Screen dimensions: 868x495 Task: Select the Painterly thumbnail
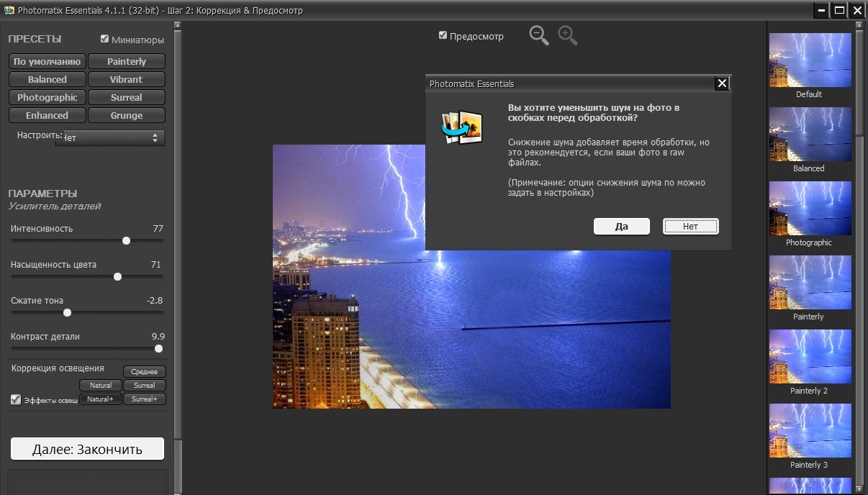[810, 283]
